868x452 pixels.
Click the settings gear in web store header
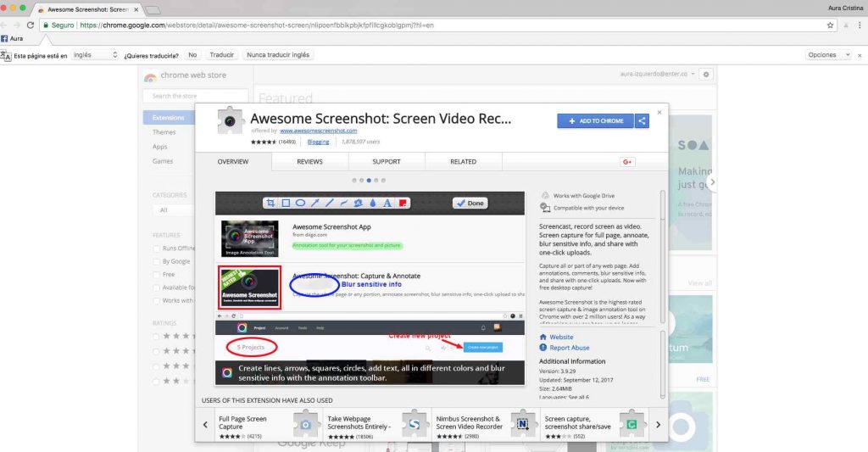point(706,75)
